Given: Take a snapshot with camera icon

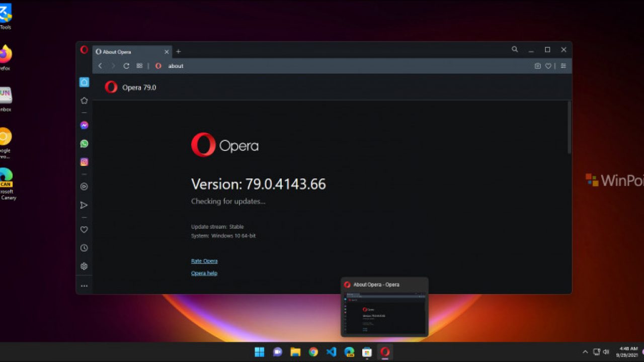Looking at the screenshot, I should 537,66.
